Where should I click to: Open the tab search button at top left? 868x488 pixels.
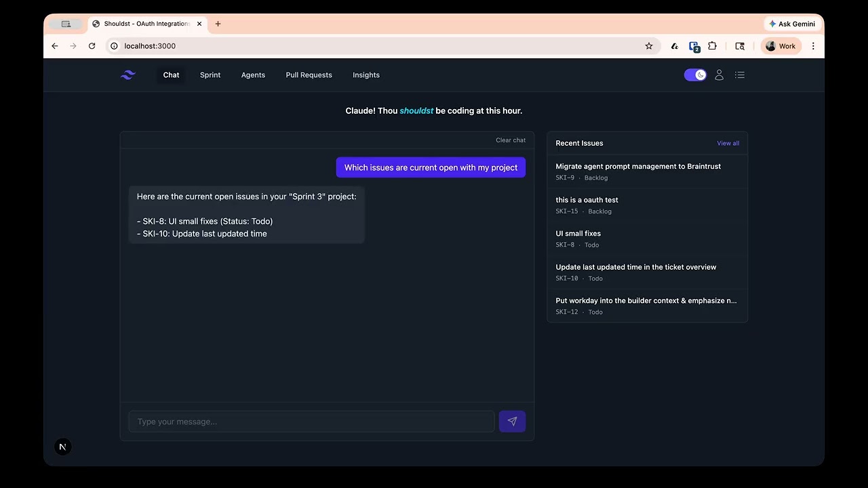(66, 24)
